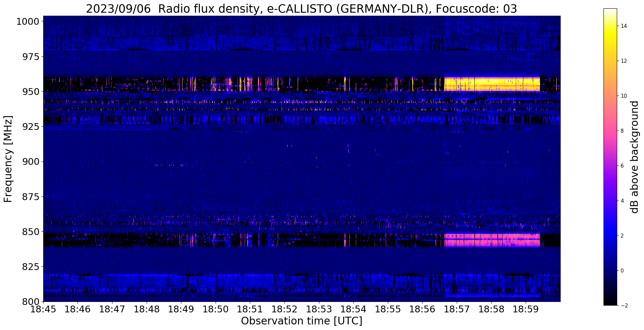Click the 18:46 time tick label

click(x=78, y=309)
